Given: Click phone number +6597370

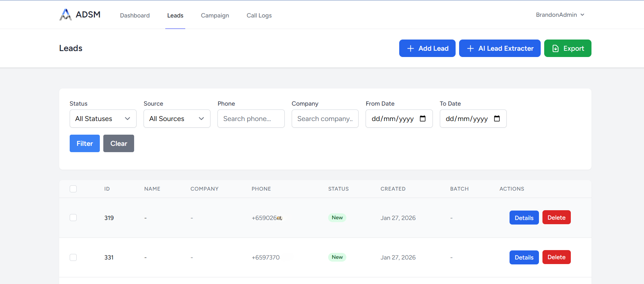Looking at the screenshot, I should [x=266, y=257].
